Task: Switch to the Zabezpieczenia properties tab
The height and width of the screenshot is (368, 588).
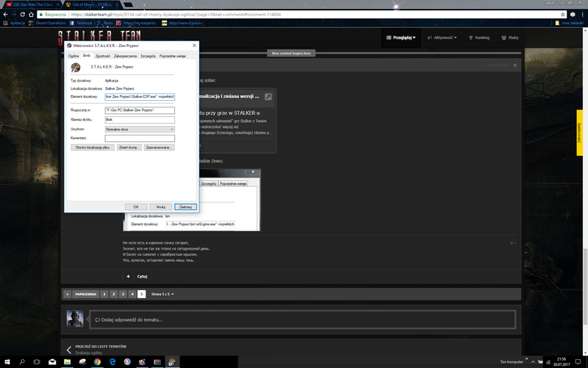Action: 125,56
